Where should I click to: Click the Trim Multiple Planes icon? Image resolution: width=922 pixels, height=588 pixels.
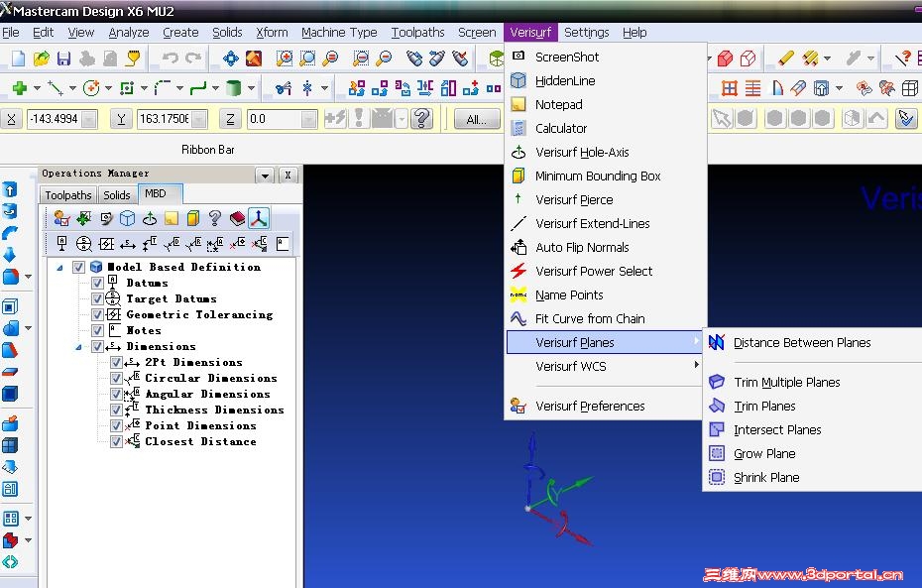click(716, 382)
